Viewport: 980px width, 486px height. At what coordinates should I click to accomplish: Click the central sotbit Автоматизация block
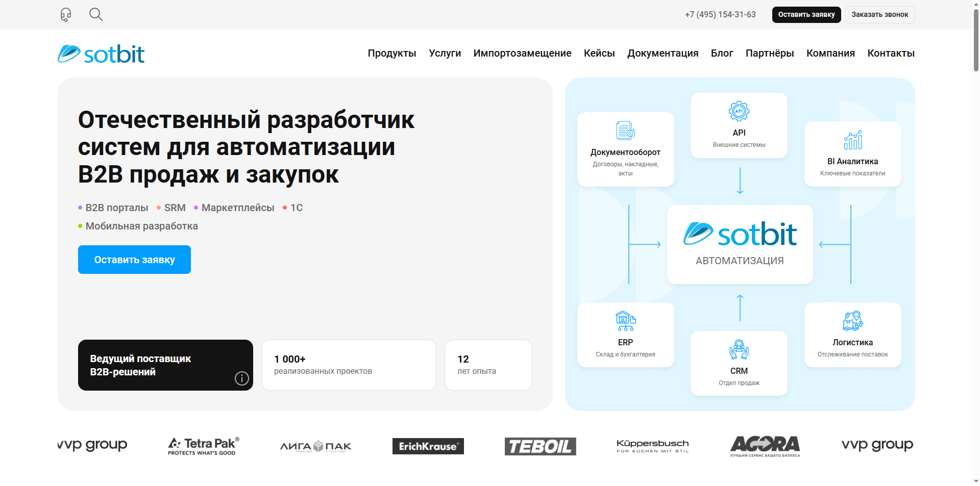click(740, 245)
